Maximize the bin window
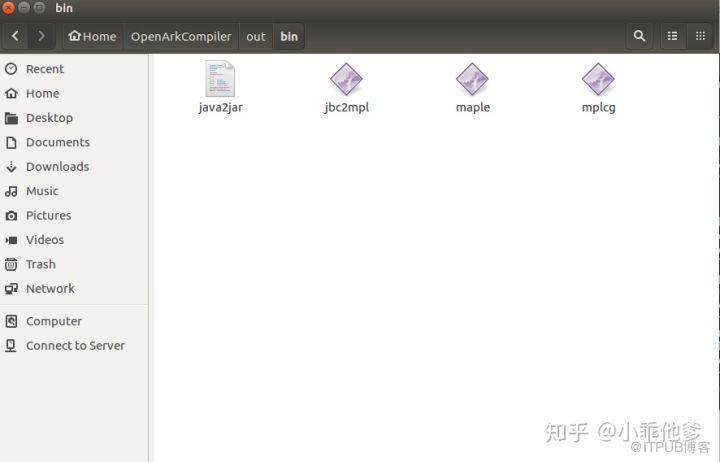The height and width of the screenshot is (462, 720). pyautogui.click(x=39, y=7)
